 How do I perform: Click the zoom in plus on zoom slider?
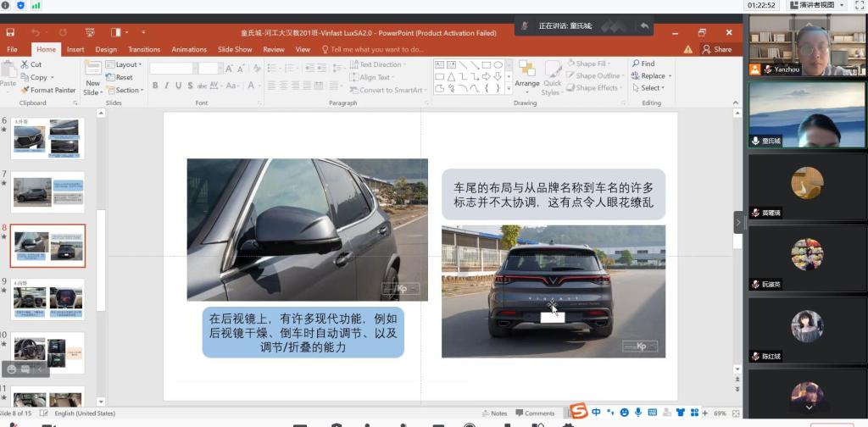pyautogui.click(x=704, y=413)
